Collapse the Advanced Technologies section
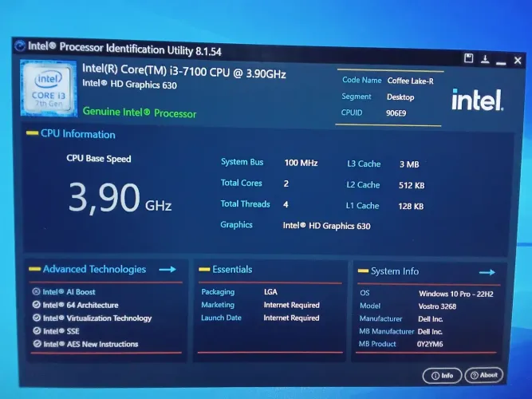Screen dimensions: 532x399 click(34, 269)
